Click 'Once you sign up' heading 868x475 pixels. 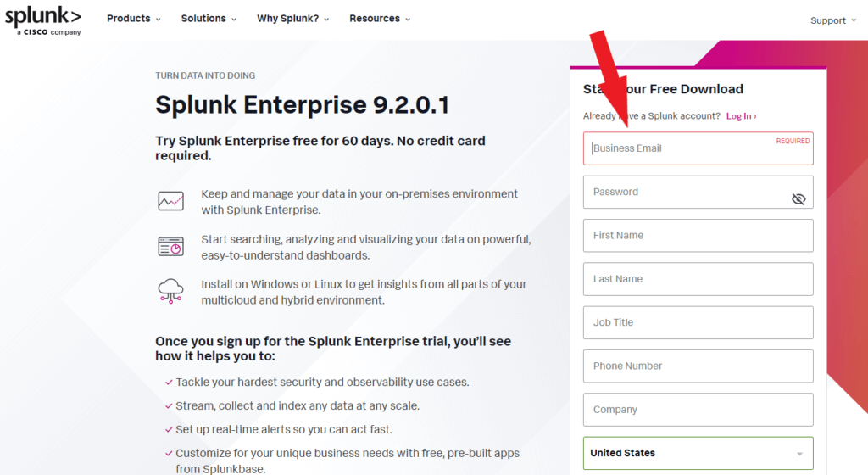(x=333, y=349)
